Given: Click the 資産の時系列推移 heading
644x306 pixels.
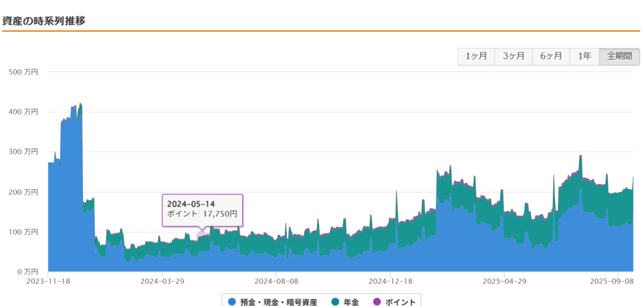Looking at the screenshot, I should click(x=43, y=20).
